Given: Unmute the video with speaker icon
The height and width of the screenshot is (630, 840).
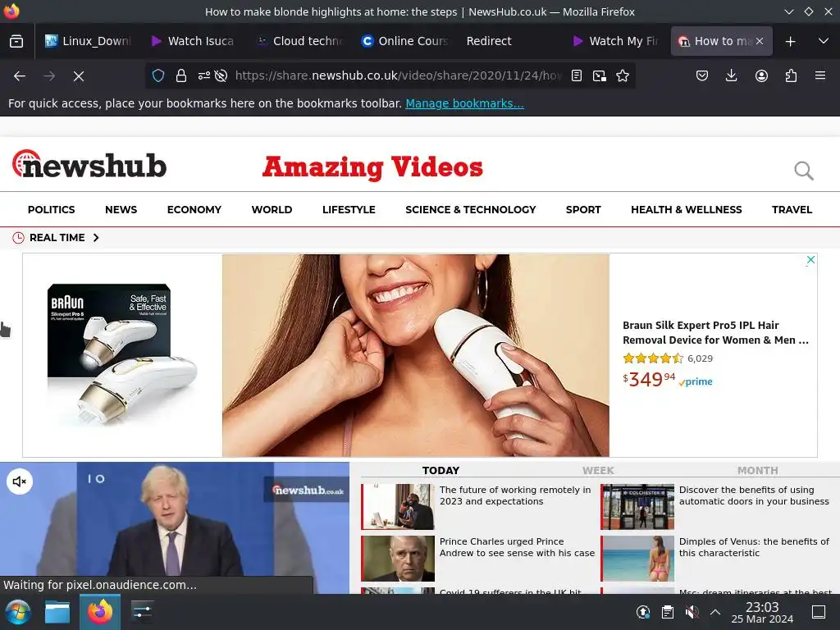Looking at the screenshot, I should point(20,482).
